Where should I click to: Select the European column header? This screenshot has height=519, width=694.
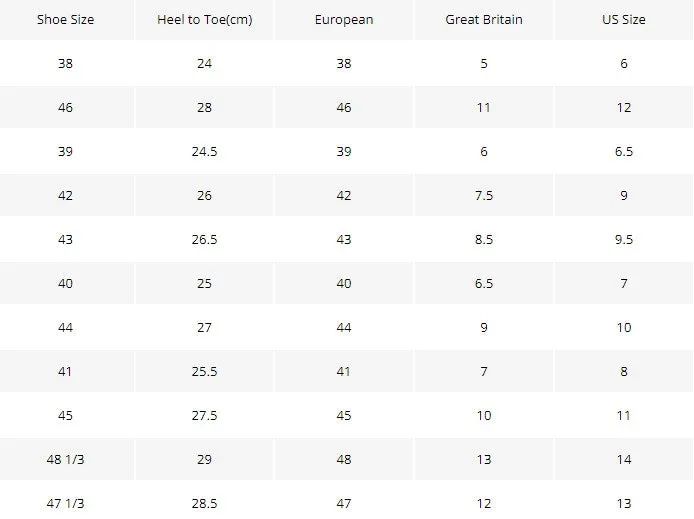click(x=344, y=19)
